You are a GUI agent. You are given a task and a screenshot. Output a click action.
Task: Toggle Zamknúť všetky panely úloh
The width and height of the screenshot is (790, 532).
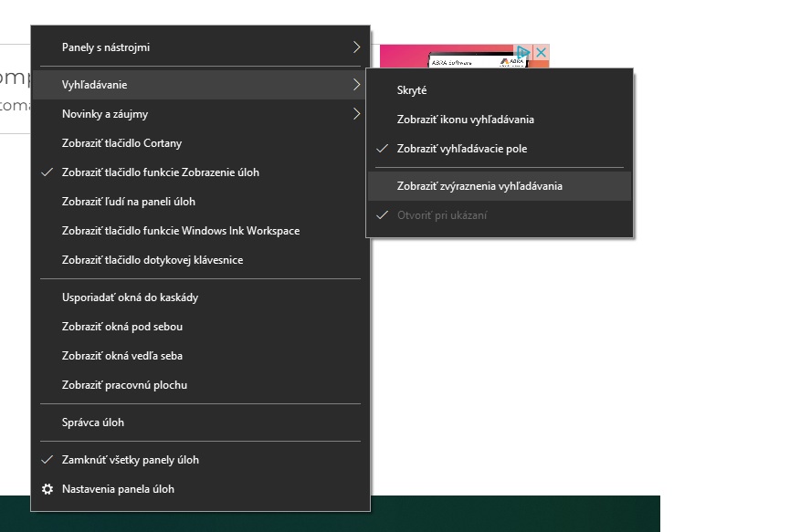click(201, 460)
